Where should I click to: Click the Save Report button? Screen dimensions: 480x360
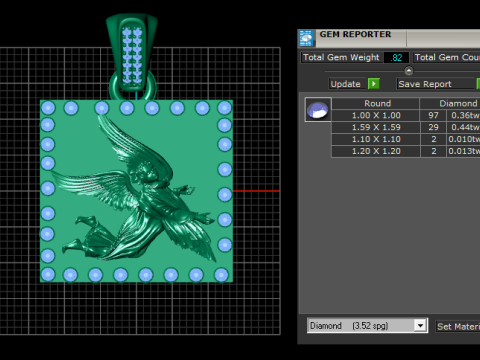[x=435, y=84]
